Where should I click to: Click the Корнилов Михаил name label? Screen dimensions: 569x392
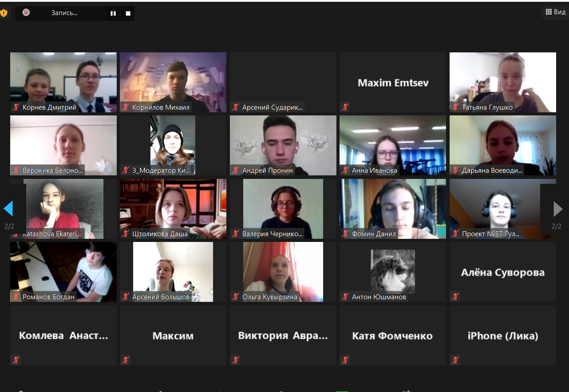click(161, 107)
